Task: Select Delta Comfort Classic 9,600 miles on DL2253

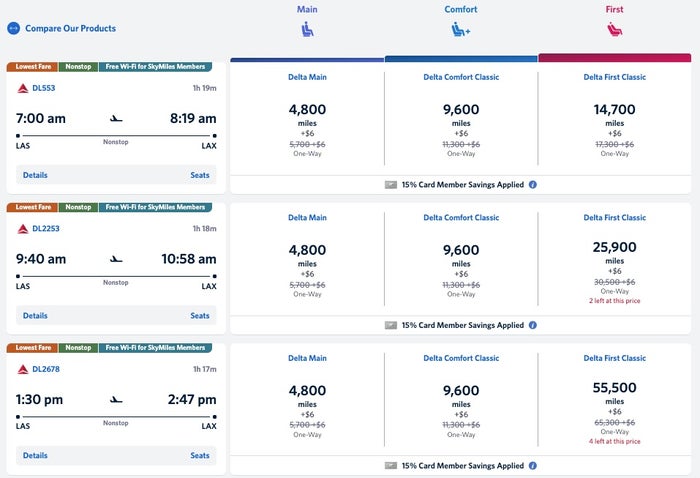Action: [x=461, y=259]
